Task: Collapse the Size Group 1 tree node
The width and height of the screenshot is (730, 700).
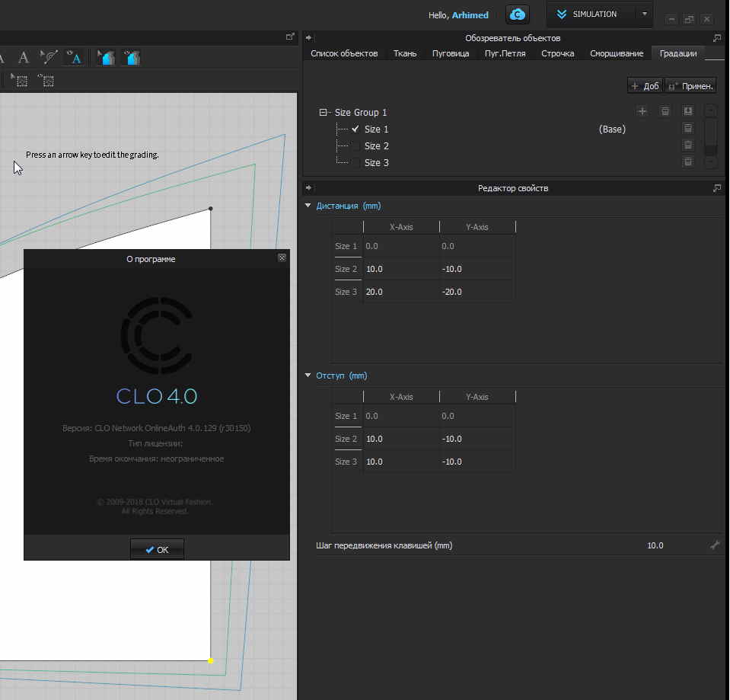Action: pyautogui.click(x=324, y=113)
